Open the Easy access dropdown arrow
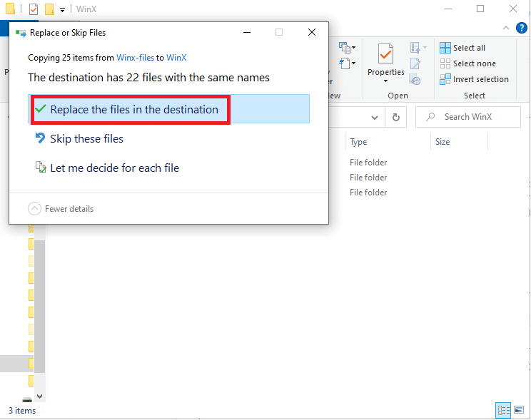 pyautogui.click(x=353, y=63)
